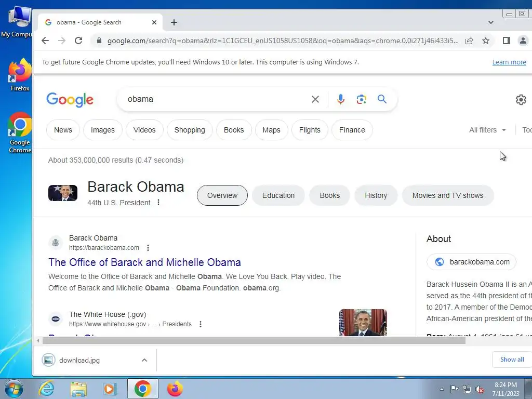
Task: Open the Movies and TV shows chip
Action: tap(448, 195)
